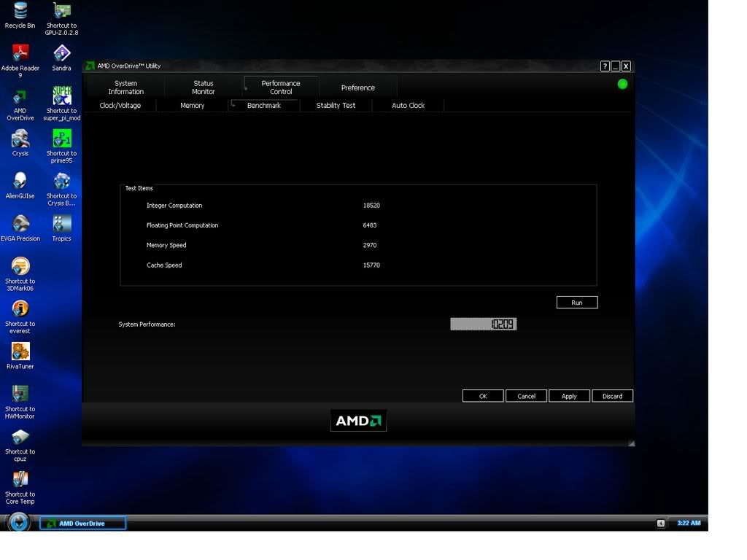
Task: Select the Benchmark sub-tab
Action: tap(264, 105)
